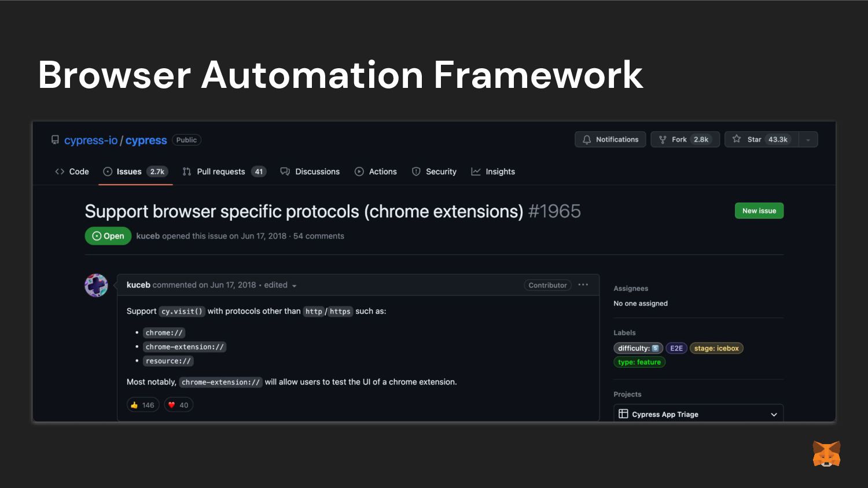The image size is (868, 488).
Task: Toggle the thumbs up reaction 146
Action: (x=143, y=405)
